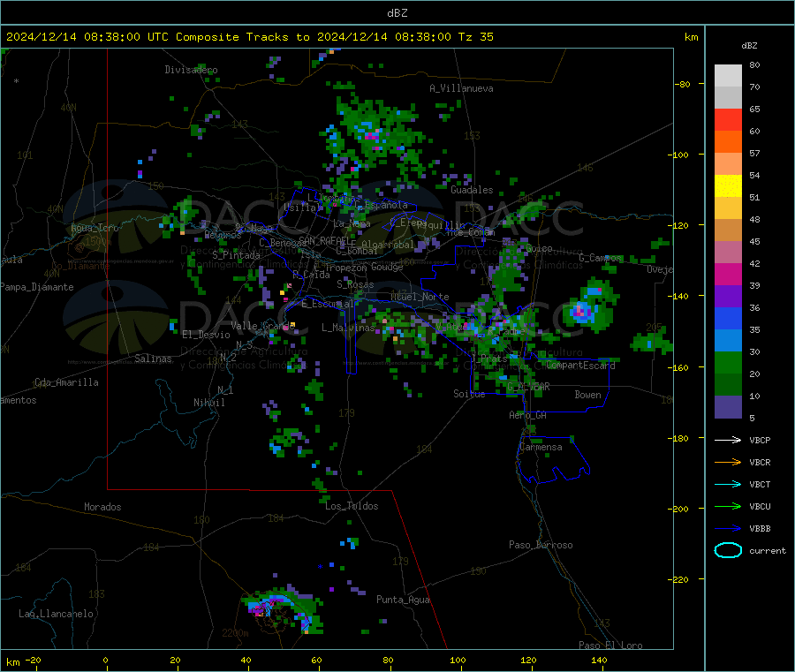Select the yellow 51-54 dBZ swatch
Screen dimensions: 795x672
point(728,186)
